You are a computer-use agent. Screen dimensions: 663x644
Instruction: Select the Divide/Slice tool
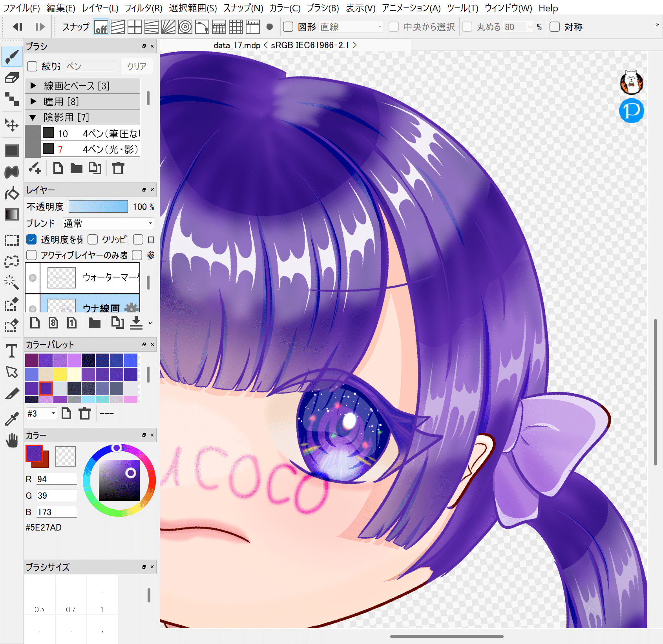click(12, 393)
